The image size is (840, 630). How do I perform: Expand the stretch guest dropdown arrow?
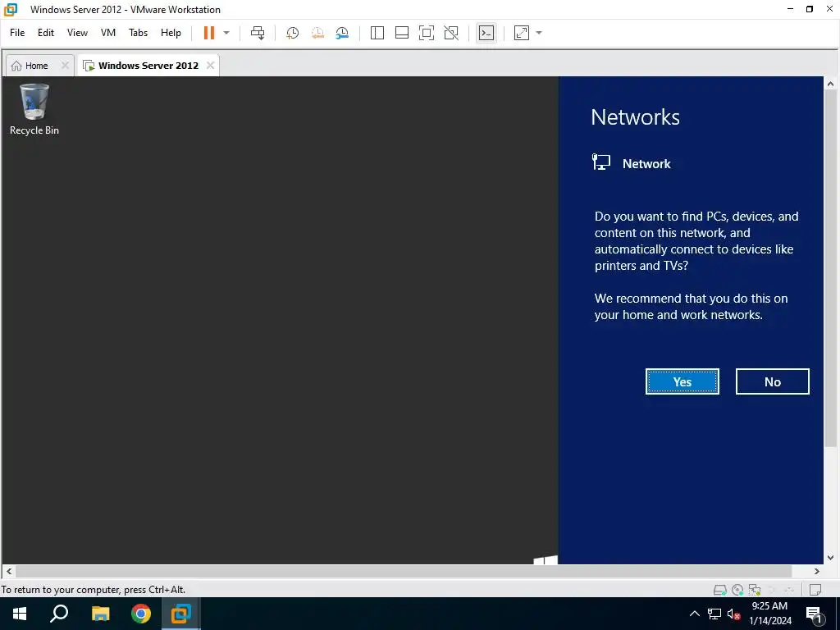coord(539,33)
